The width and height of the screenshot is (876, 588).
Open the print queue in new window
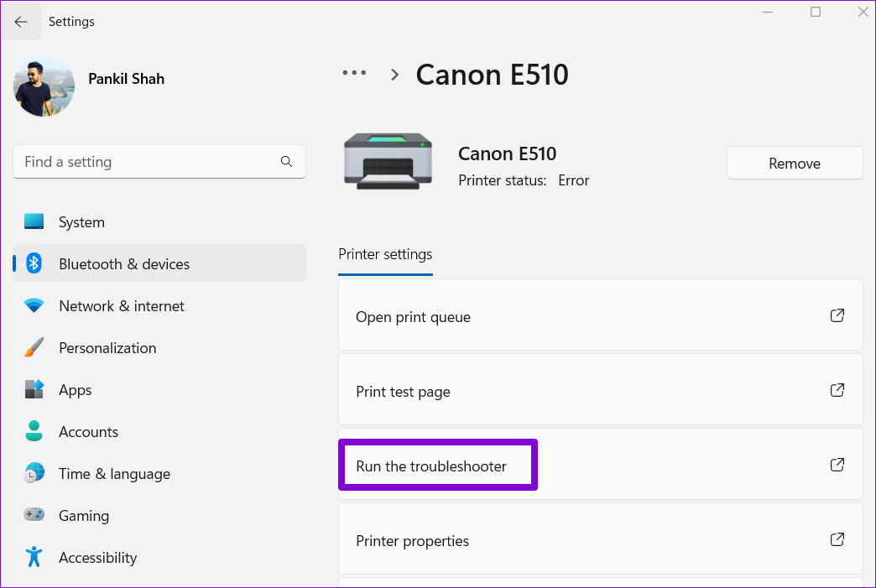(x=837, y=315)
